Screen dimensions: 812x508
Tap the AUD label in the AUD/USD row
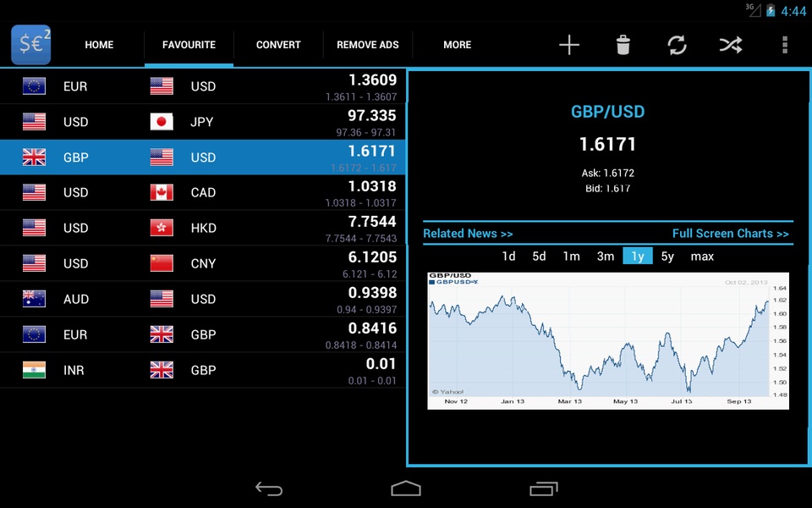(76, 299)
